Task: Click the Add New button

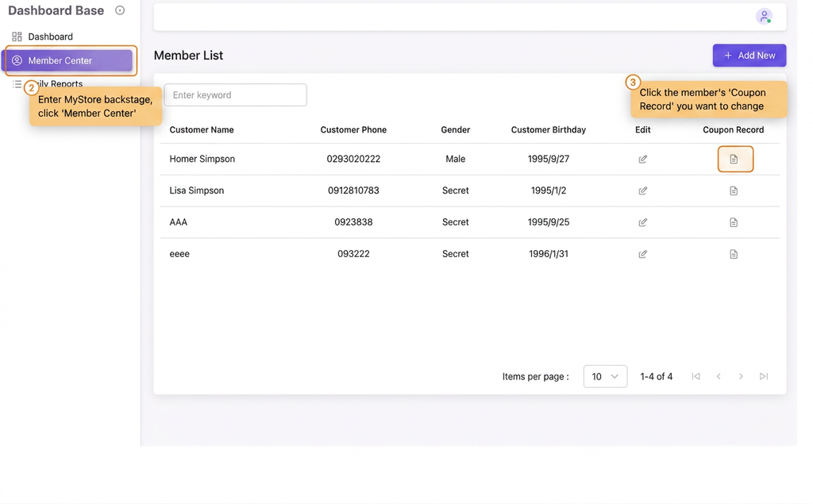Action: (749, 56)
